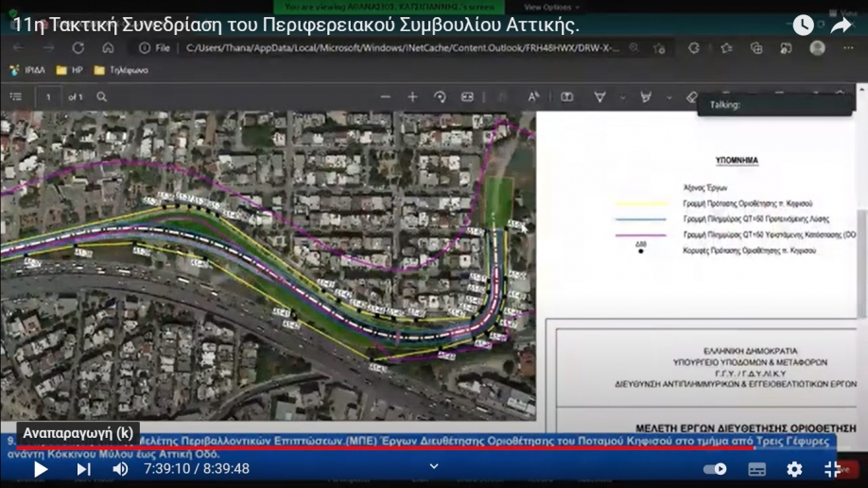Share the video with arrow icon
The width and height of the screenshot is (868, 488).
point(841,26)
